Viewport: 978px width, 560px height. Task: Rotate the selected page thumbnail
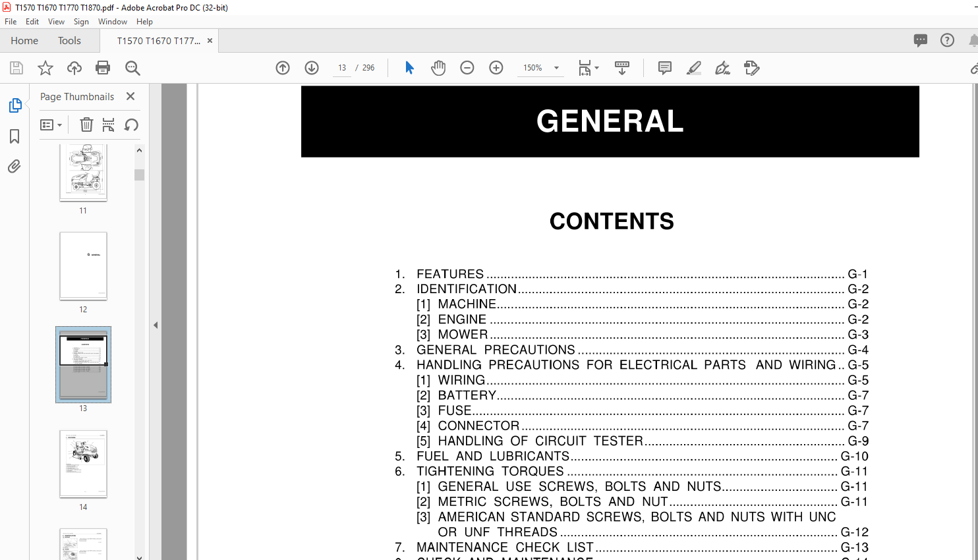(131, 125)
